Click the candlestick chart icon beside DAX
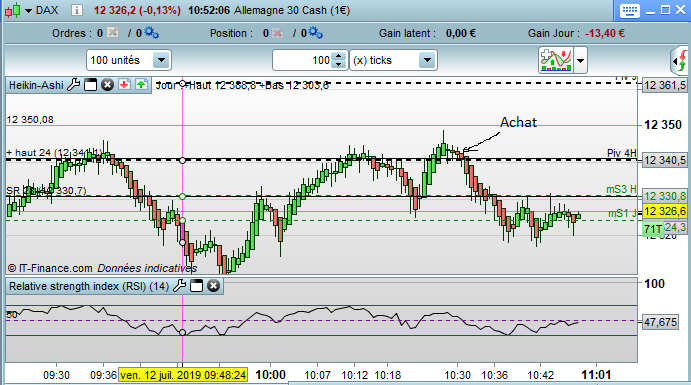 click(13, 10)
